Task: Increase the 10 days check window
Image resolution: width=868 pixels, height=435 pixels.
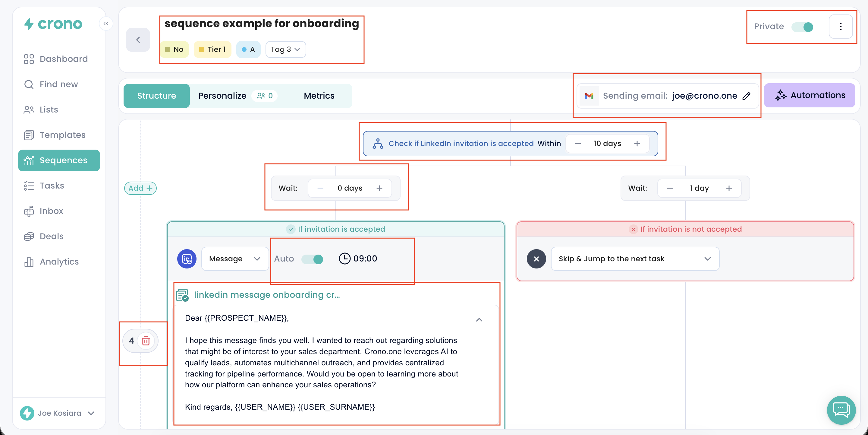Action: point(637,144)
